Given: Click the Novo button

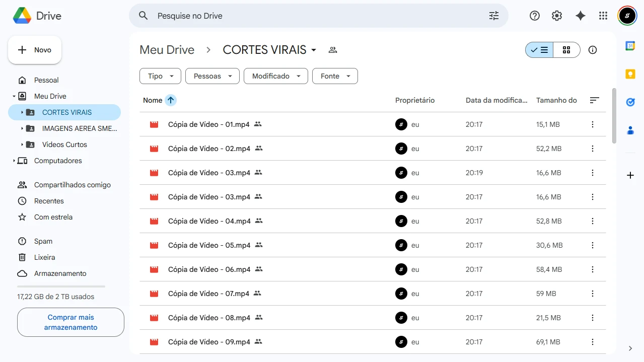Looking at the screenshot, I should click(35, 50).
